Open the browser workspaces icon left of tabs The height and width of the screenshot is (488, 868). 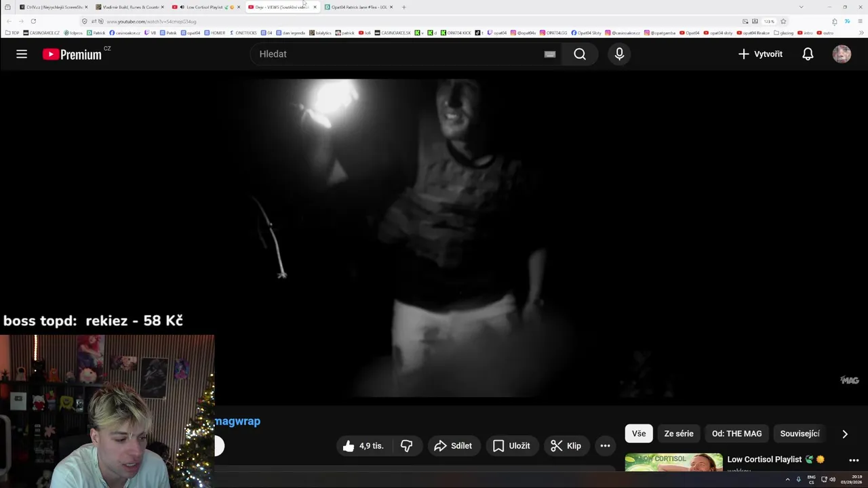7,7
